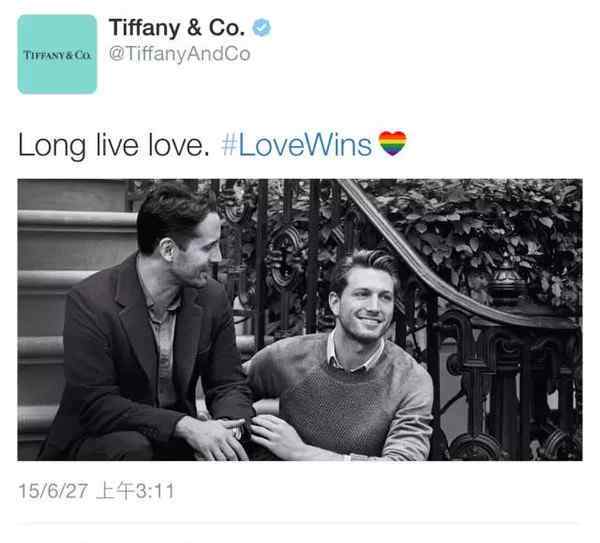Viewport: 600px width, 543px height.
Task: Click the 上午3:11 time text
Action: [x=136, y=491]
